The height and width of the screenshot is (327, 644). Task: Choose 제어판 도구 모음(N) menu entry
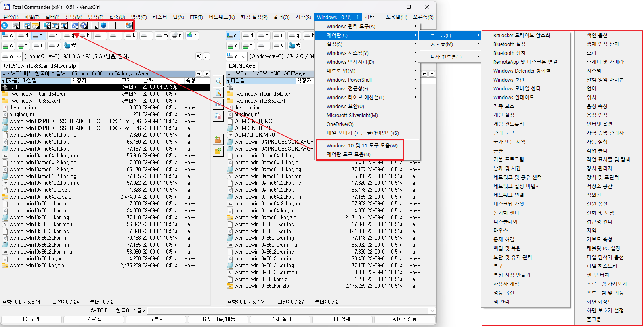[367, 154]
